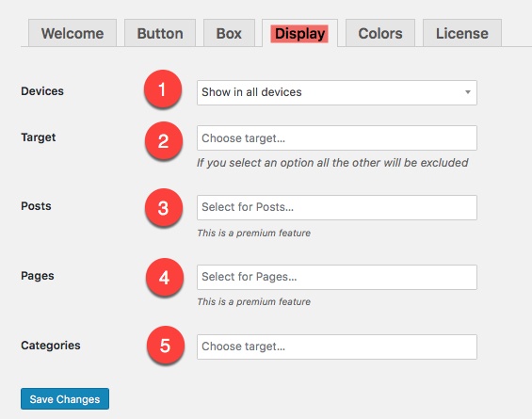Select the highlighted Display tab
532x419 pixels.
(300, 33)
